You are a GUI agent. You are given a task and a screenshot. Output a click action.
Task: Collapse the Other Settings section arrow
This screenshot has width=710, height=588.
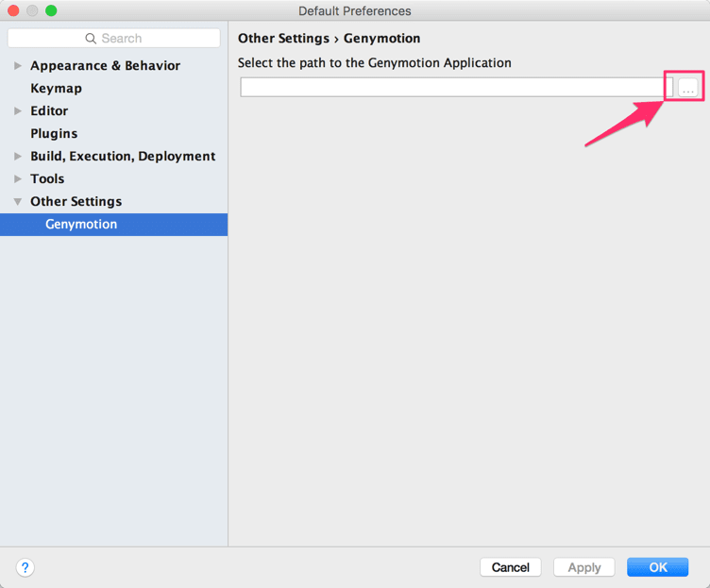click(18, 201)
